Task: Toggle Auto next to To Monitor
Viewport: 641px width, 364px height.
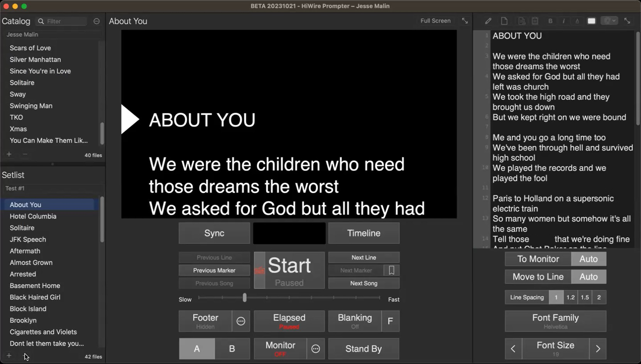Action: click(589, 259)
